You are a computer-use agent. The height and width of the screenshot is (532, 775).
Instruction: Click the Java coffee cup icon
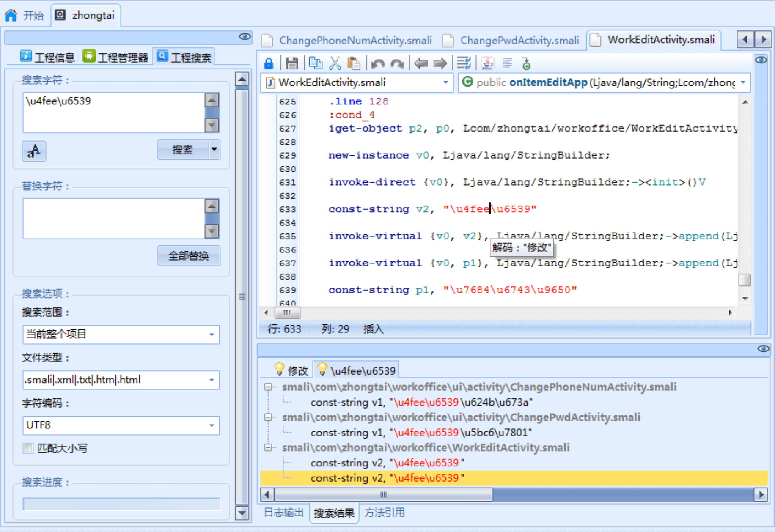pos(487,63)
